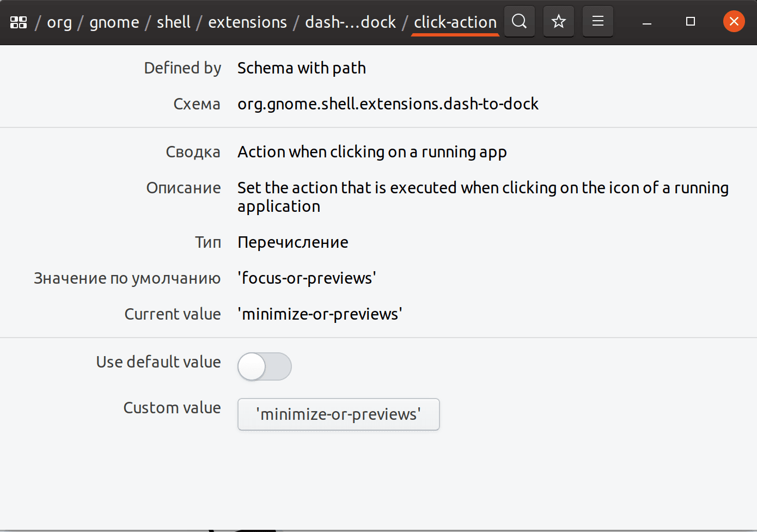757x532 pixels.
Task: Navigate to 'gnome' in the path bar
Action: (x=114, y=22)
